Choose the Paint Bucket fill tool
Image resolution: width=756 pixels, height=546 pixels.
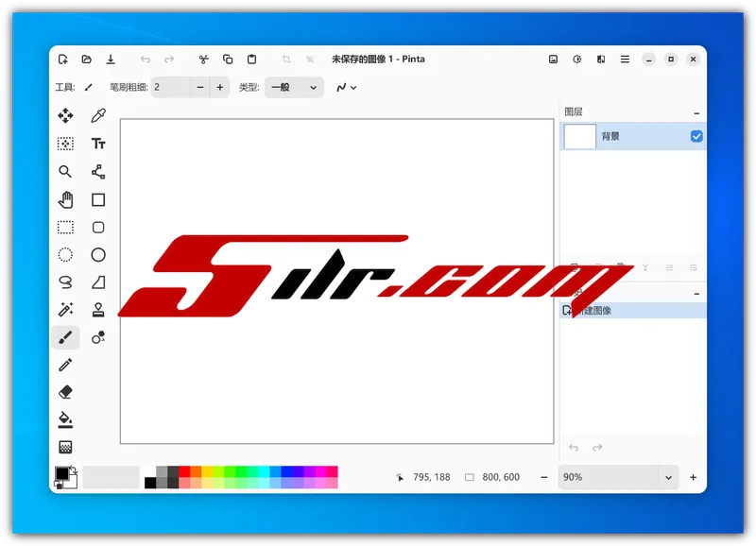coord(65,419)
